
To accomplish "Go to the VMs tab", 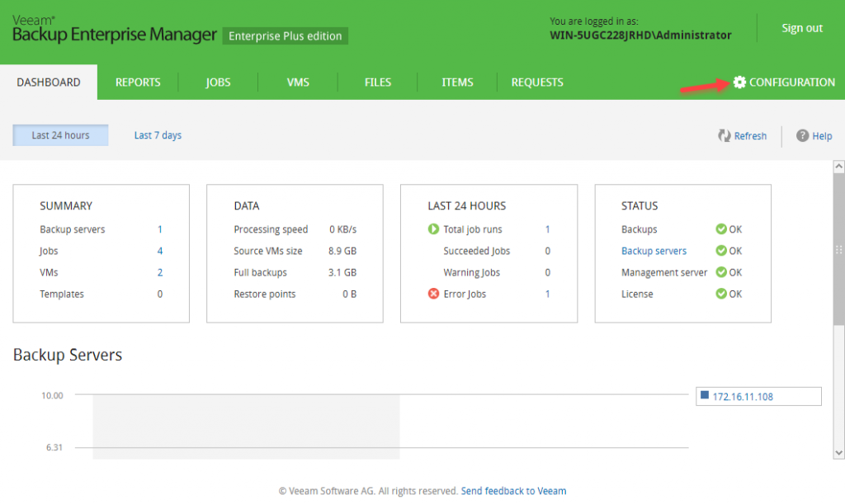I will point(297,82).
